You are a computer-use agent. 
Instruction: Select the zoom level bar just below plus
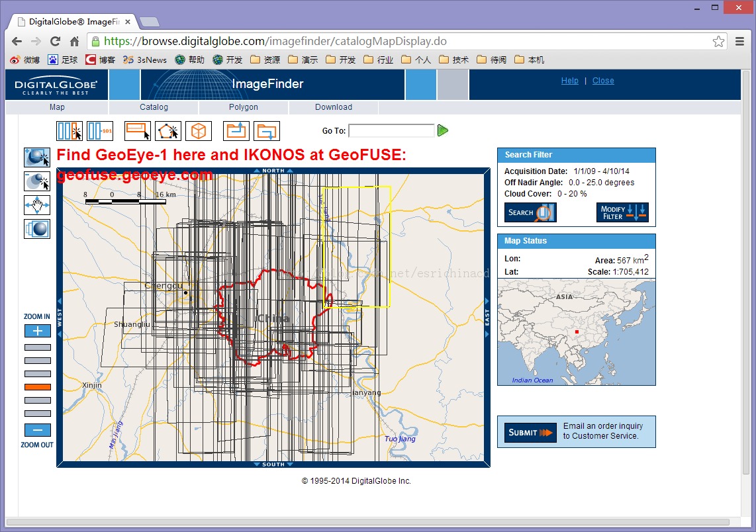[x=38, y=347]
